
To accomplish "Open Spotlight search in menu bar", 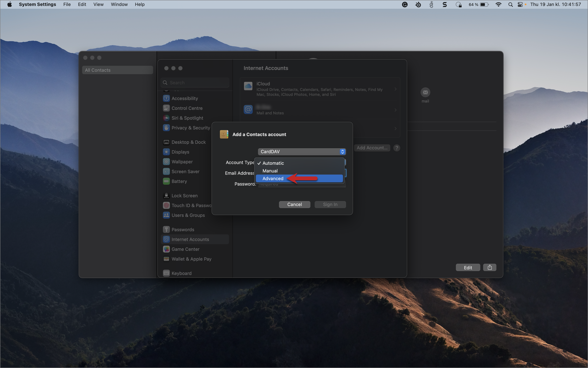I will (510, 4).
